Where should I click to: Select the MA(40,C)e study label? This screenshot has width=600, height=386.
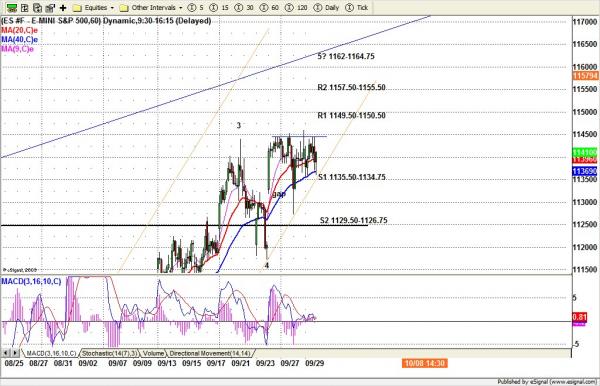(20, 39)
